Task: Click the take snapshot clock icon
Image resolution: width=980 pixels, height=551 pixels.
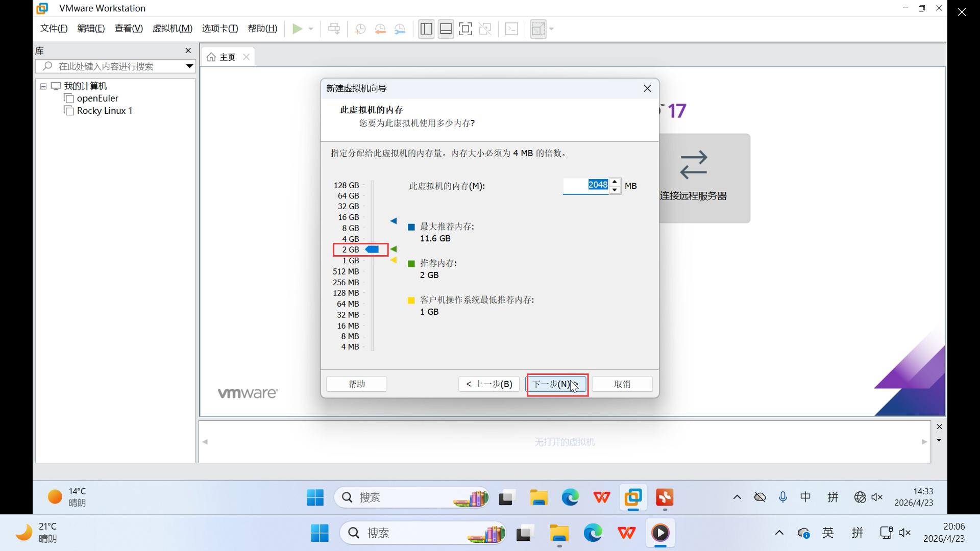Action: 360,29
